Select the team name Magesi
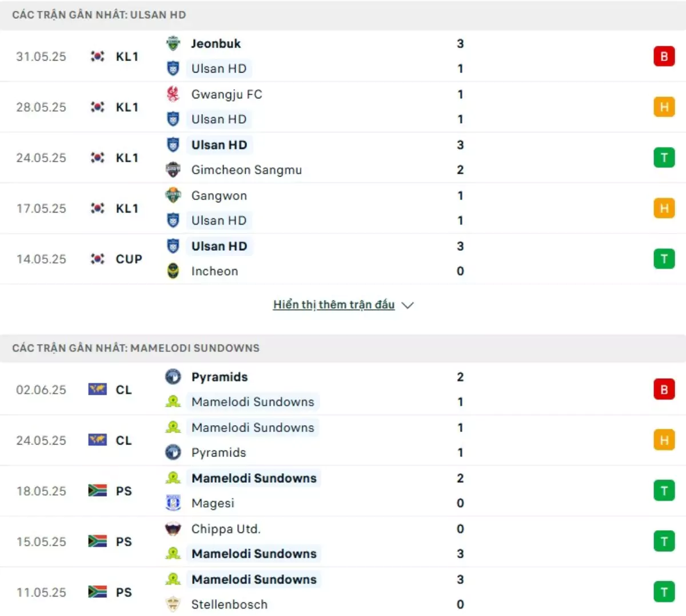The height and width of the screenshot is (616, 686). (x=213, y=503)
